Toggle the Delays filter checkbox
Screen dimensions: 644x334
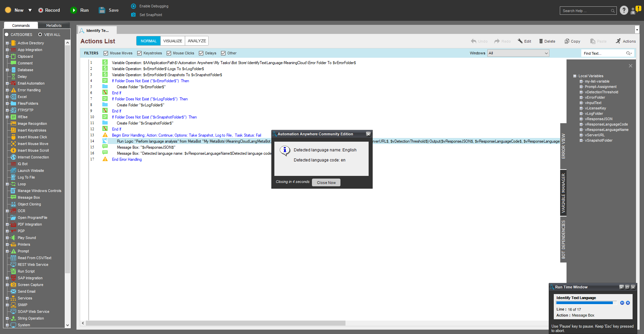201,53
